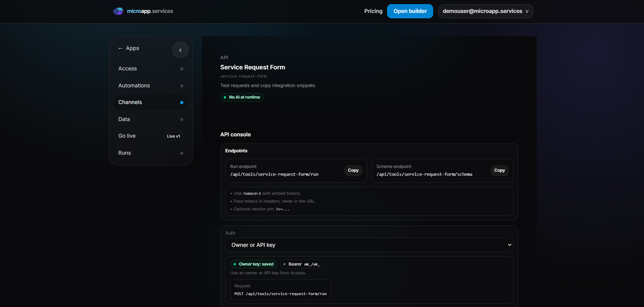Open the Runs section
The width and height of the screenshot is (644, 307).
pos(125,153)
